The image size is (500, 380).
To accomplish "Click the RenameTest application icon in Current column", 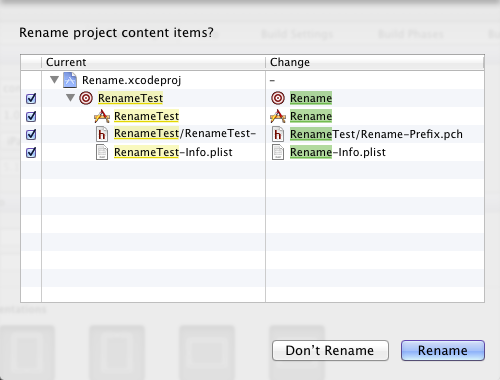I will [x=102, y=116].
